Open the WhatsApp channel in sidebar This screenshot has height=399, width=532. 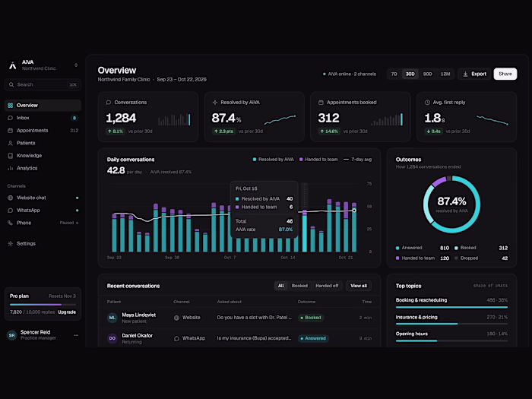tap(43, 210)
